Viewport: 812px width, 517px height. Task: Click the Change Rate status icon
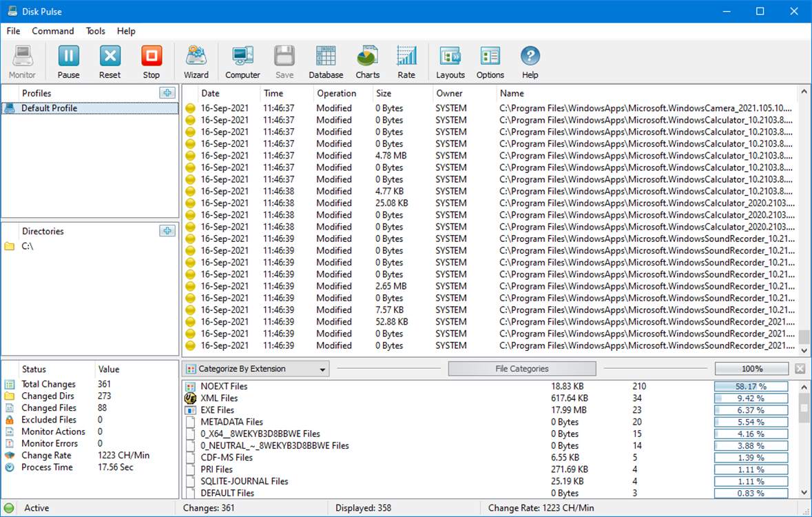click(x=10, y=455)
